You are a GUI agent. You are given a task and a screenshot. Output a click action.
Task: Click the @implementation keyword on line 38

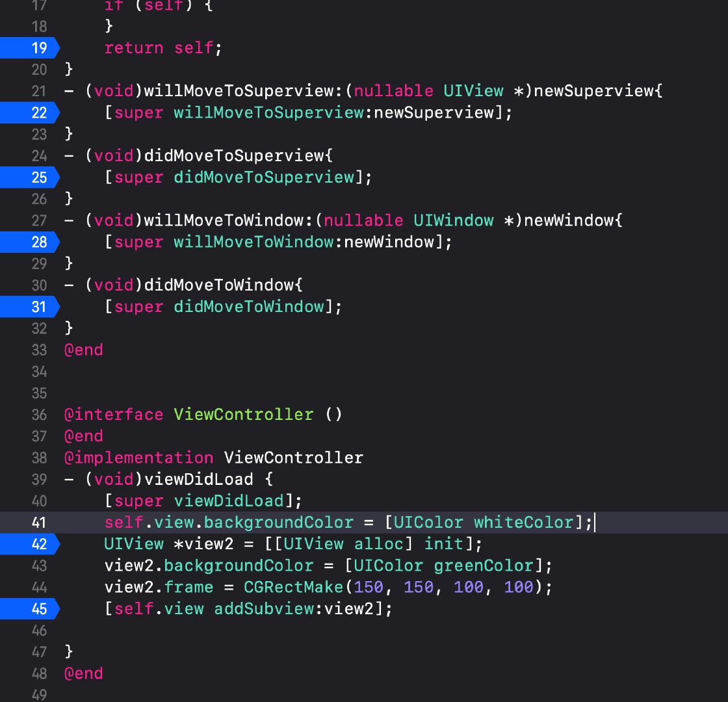point(138,458)
